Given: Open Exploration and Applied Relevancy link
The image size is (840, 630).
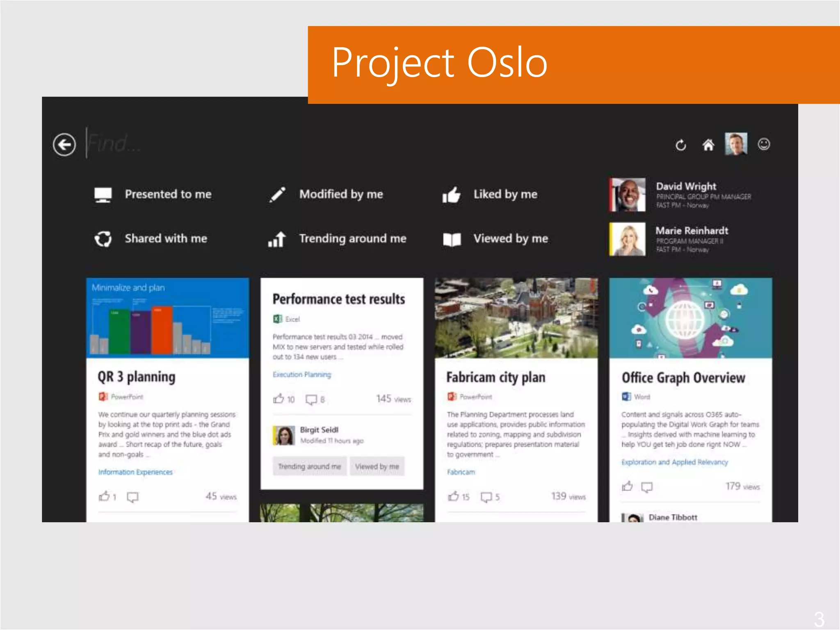Looking at the screenshot, I should pos(675,462).
